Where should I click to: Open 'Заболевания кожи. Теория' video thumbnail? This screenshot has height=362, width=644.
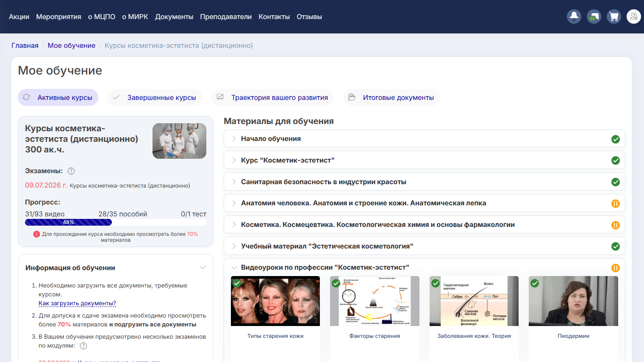click(474, 301)
